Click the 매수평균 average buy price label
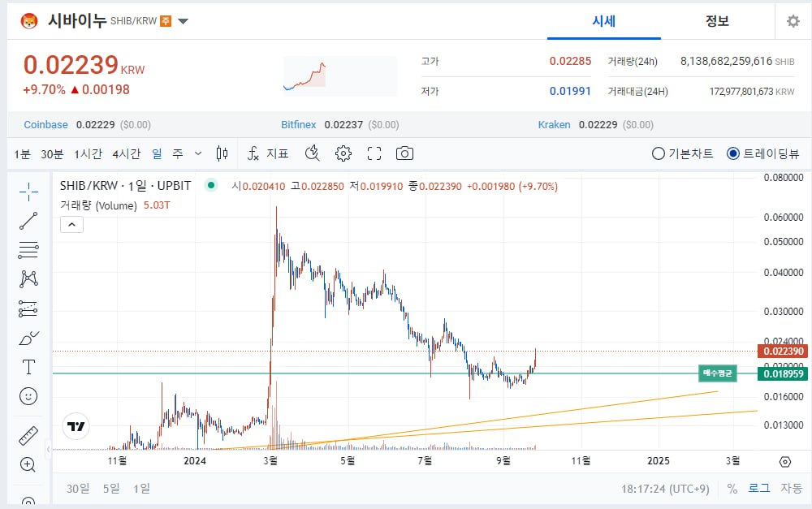This screenshot has height=509, width=812. (717, 373)
